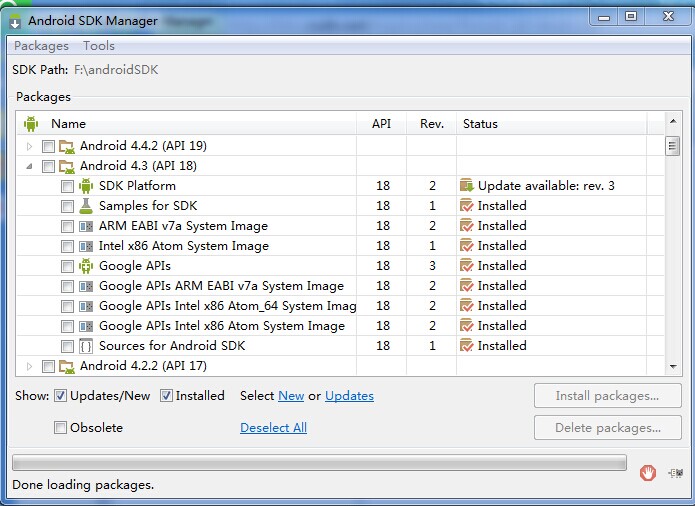
Task: Click the ARM EABI v7a System Image icon
Action: (86, 226)
